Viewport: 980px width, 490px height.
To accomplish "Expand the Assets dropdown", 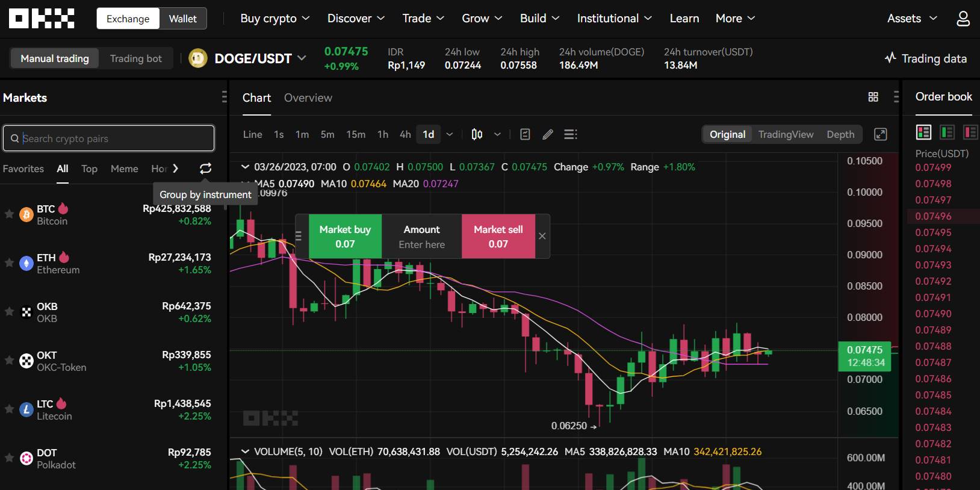I will 913,19.
